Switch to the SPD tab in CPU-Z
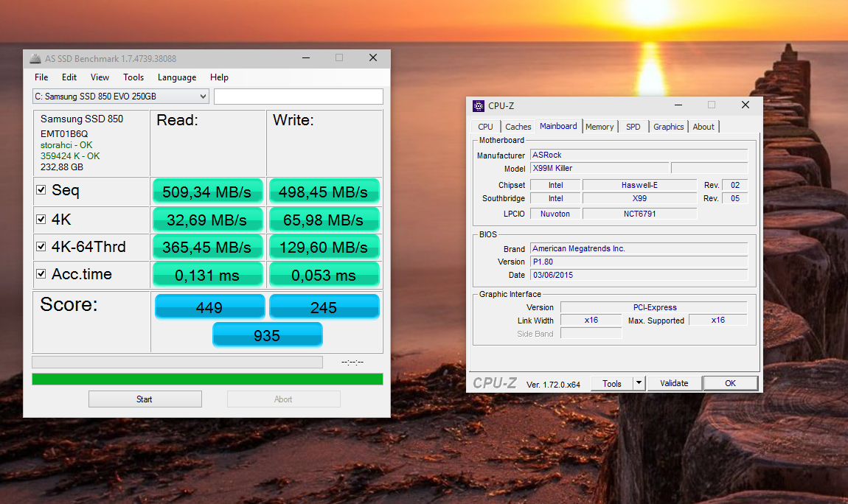This screenshot has height=504, width=848. 633,127
